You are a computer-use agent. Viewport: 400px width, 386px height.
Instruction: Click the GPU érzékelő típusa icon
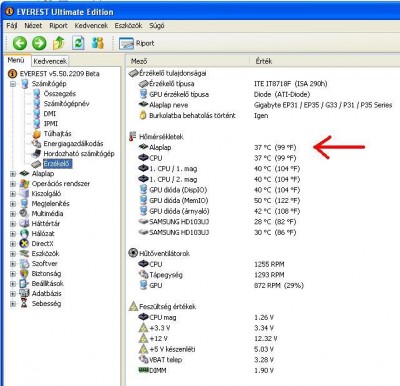tap(143, 94)
